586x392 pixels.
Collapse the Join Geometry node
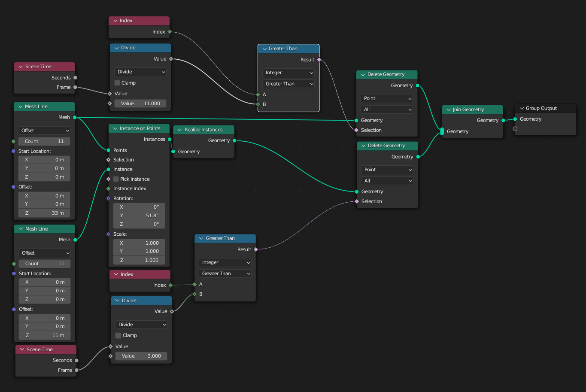tap(448, 109)
